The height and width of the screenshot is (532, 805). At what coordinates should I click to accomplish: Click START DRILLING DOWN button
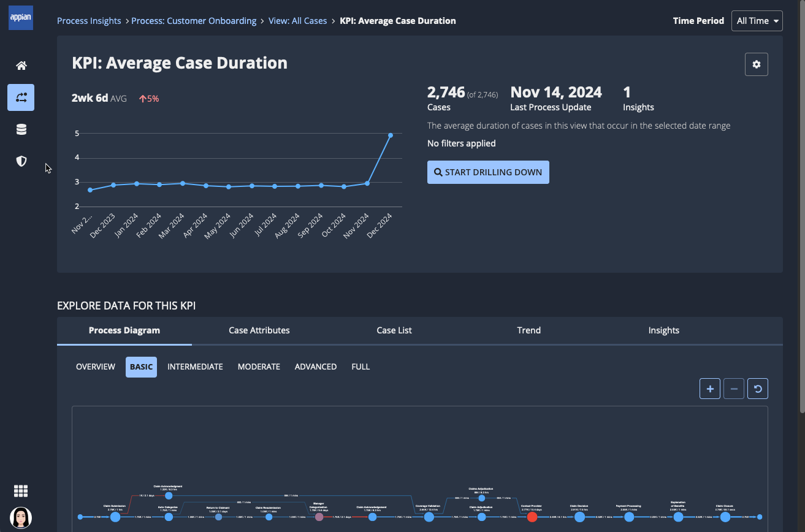(x=488, y=172)
